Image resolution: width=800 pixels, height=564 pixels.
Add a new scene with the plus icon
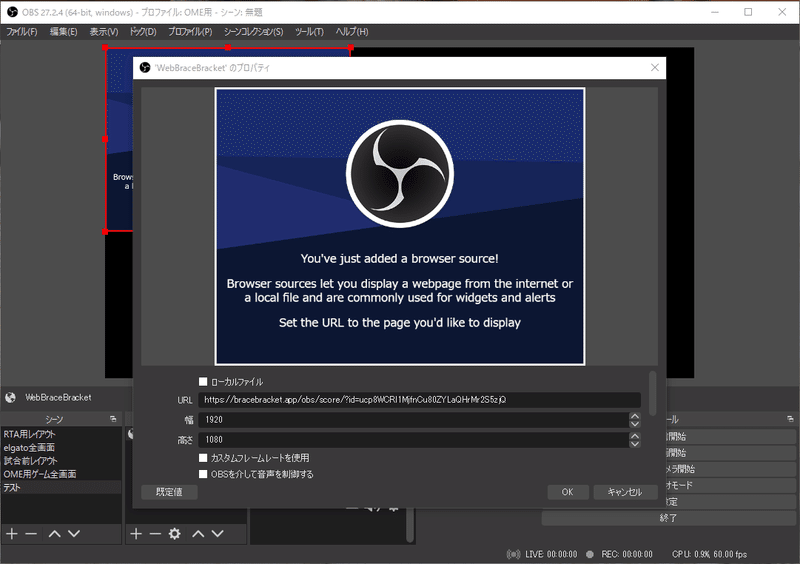[12, 534]
